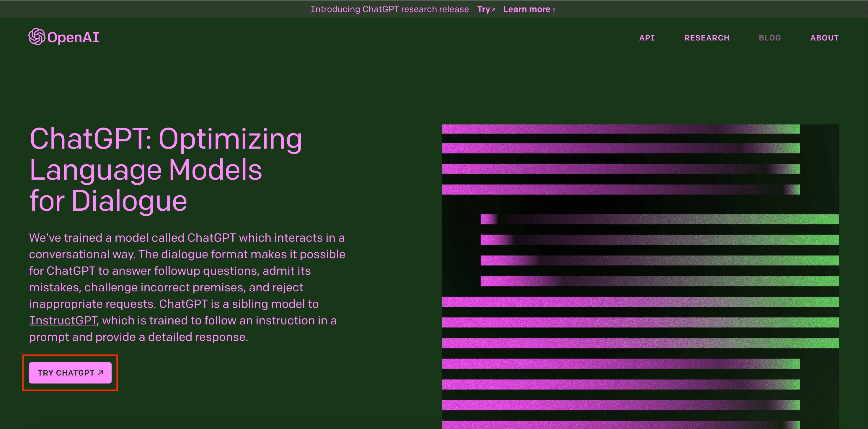Open the RESEARCH menu item
Image resolution: width=868 pixels, height=429 pixels.
click(707, 38)
